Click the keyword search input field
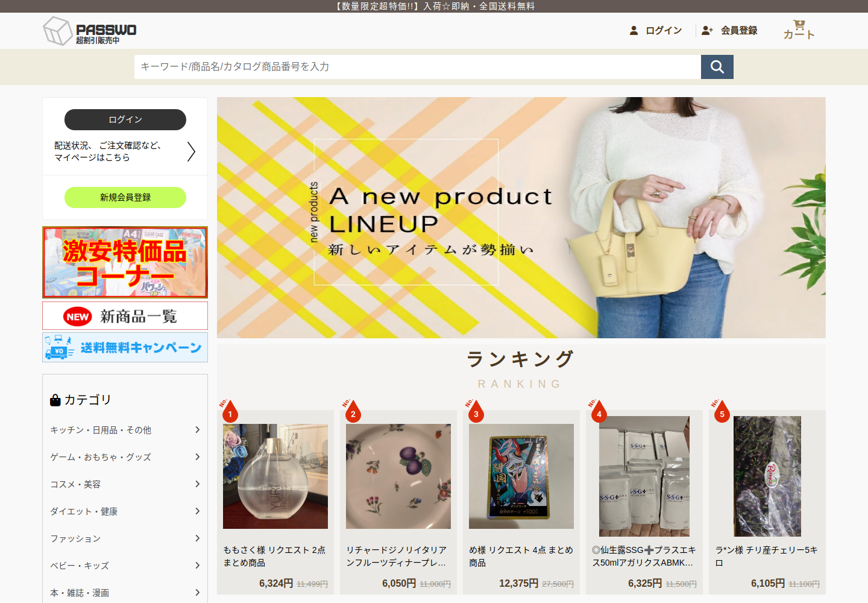 coord(418,67)
